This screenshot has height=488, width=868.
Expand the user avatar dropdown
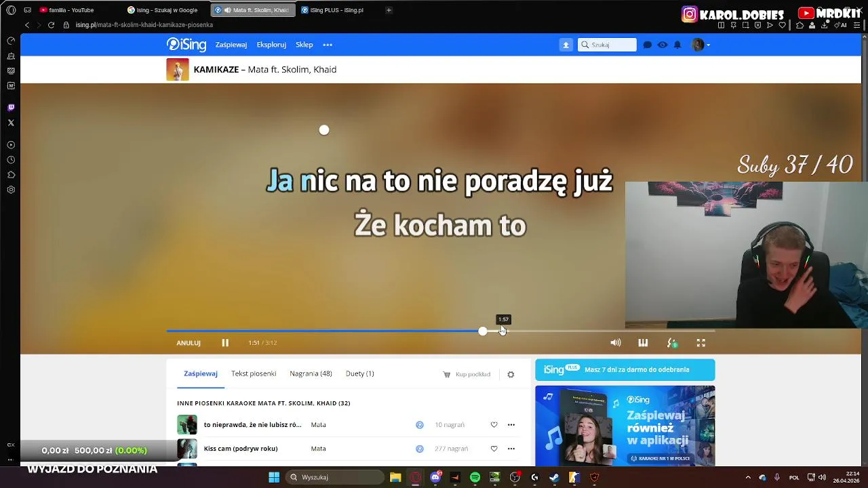pos(701,45)
